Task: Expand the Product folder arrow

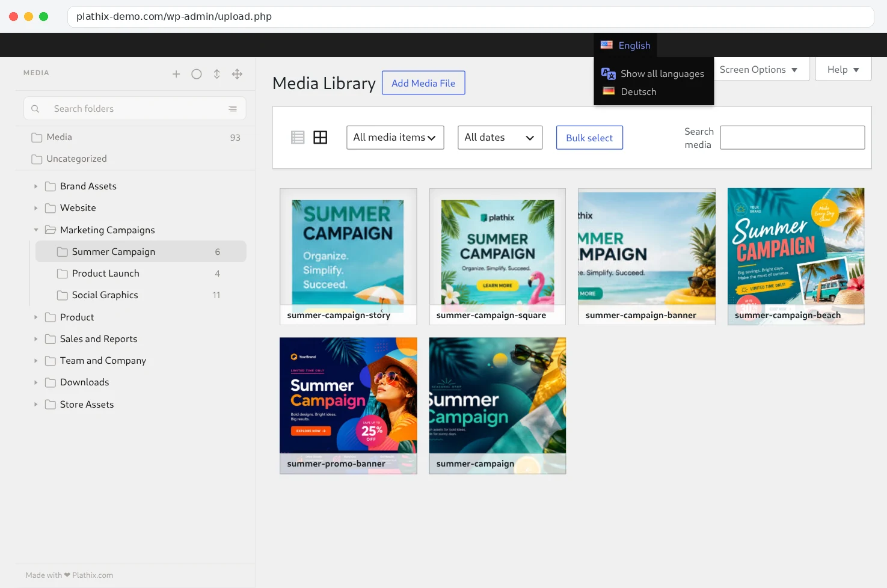Action: click(36, 317)
